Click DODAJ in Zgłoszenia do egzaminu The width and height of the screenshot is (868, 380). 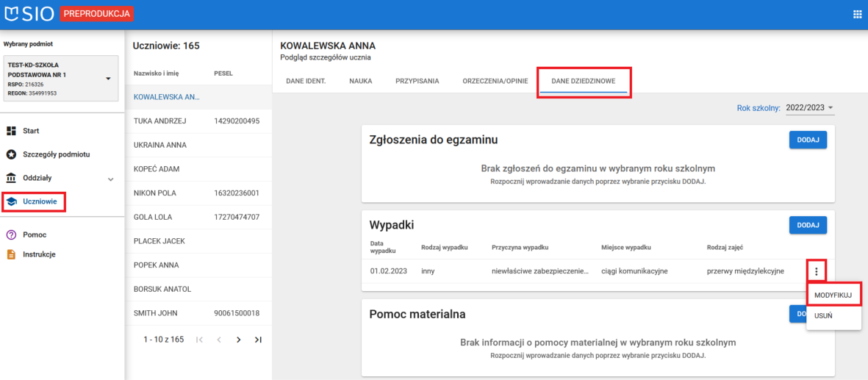point(808,140)
